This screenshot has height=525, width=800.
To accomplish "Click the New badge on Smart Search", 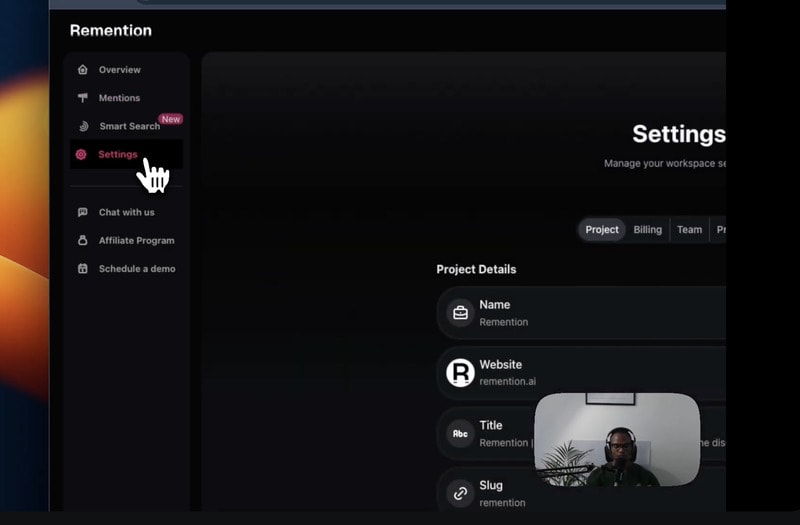I will (x=171, y=119).
